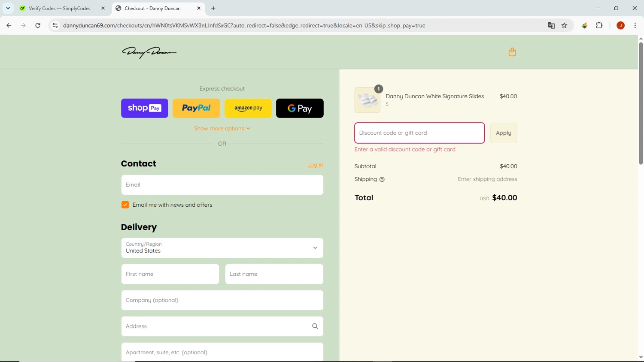Click the Log in link

point(315,165)
